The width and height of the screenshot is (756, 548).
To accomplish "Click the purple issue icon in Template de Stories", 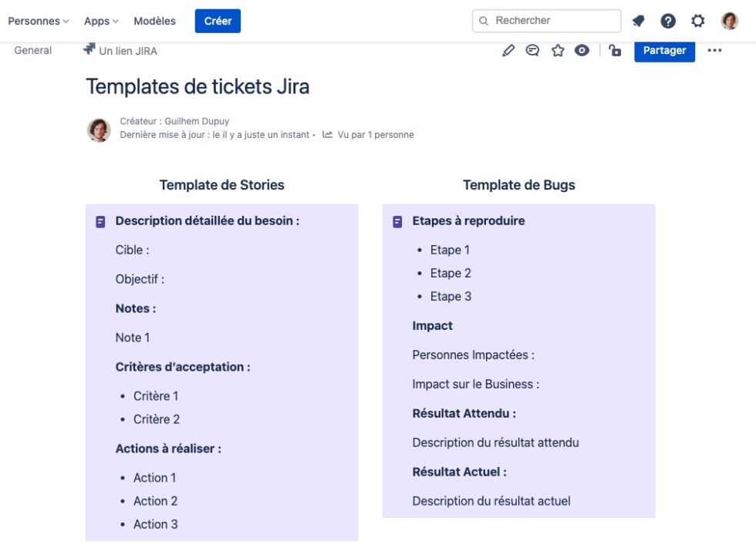I will coord(101,221).
